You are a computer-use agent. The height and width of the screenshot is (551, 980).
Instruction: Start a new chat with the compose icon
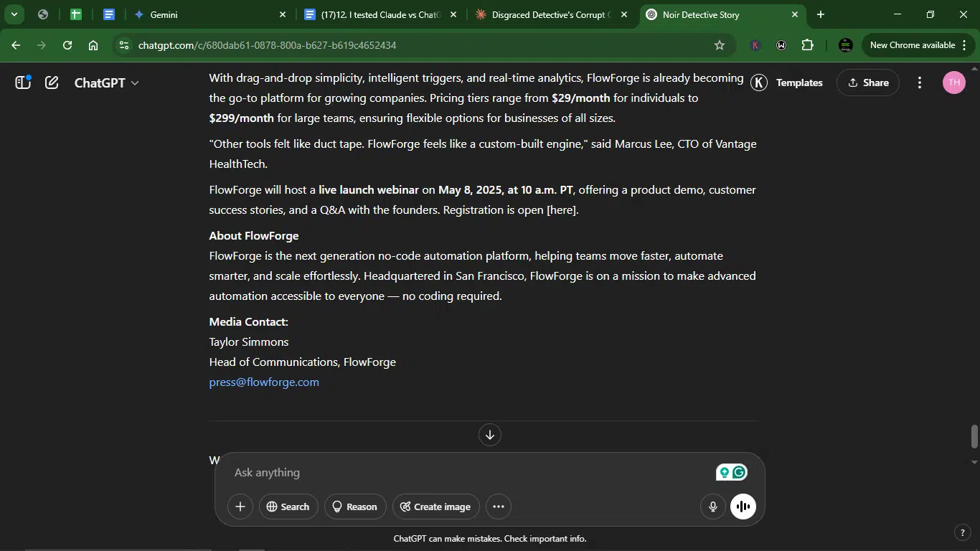click(x=52, y=83)
